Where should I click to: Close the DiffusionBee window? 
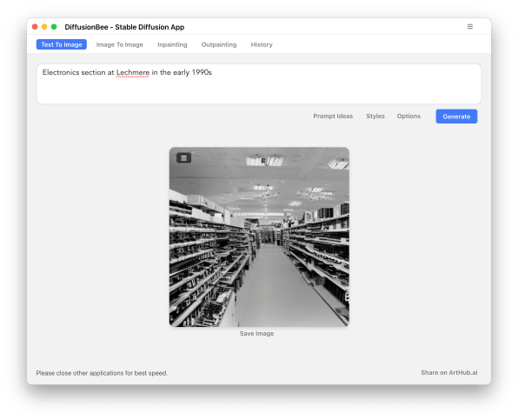point(35,27)
